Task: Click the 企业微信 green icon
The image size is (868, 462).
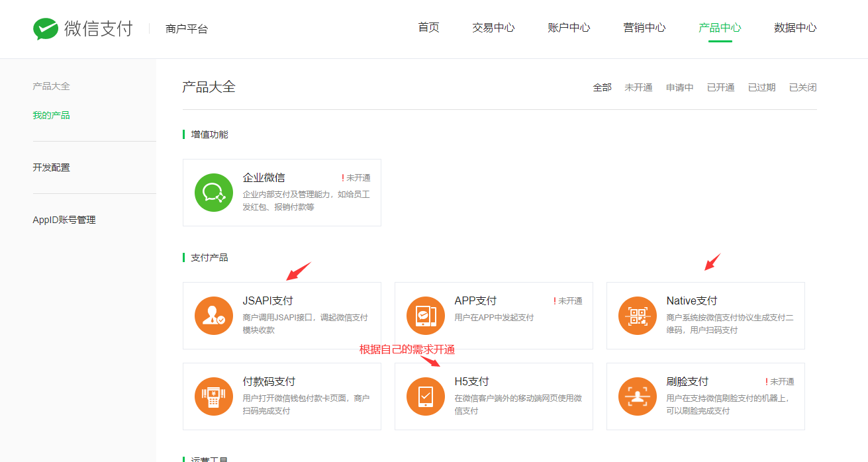Action: [213, 193]
